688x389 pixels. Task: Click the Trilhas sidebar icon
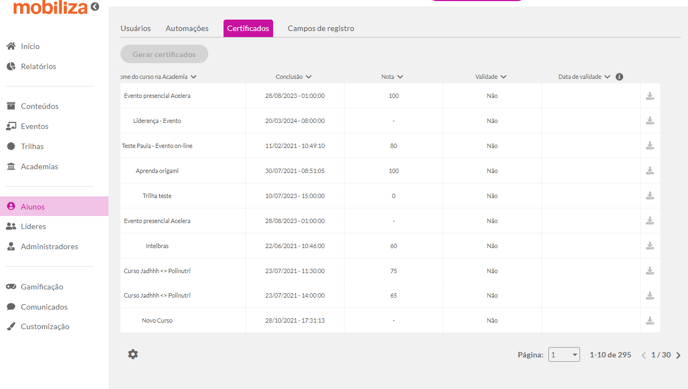(11, 146)
